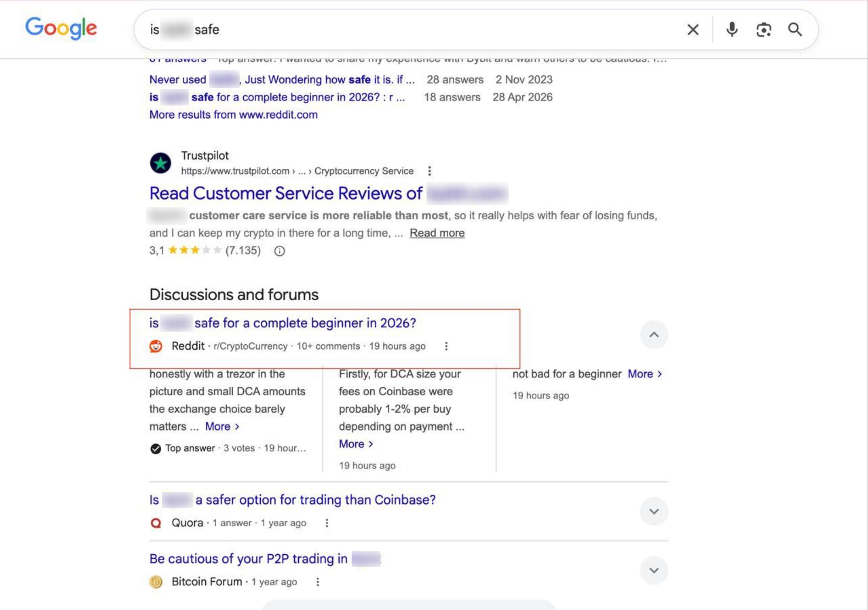Click 'Quora · 1 answer · 1 year ago' text
The height and width of the screenshot is (610, 868).
(239, 523)
